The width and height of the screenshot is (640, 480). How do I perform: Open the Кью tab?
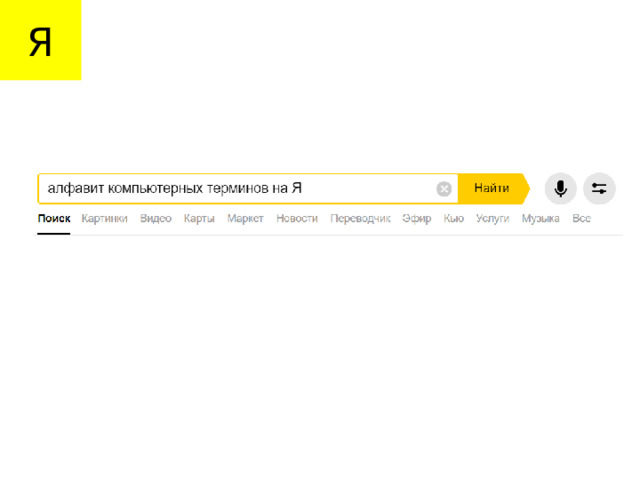(453, 219)
